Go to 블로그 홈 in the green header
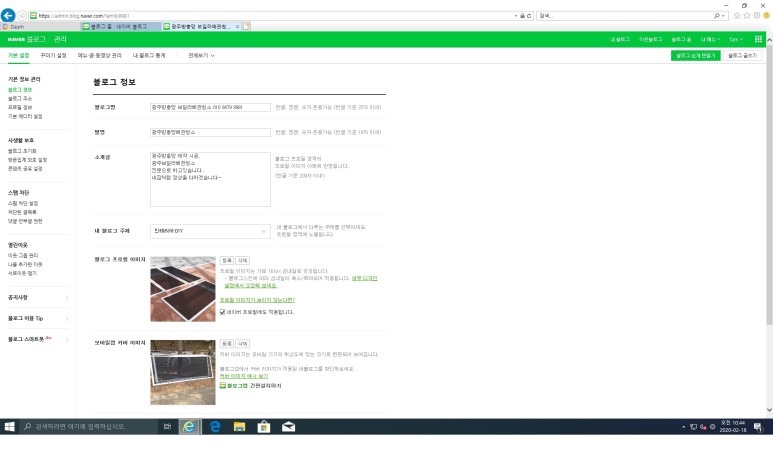773x456 pixels. click(681, 39)
